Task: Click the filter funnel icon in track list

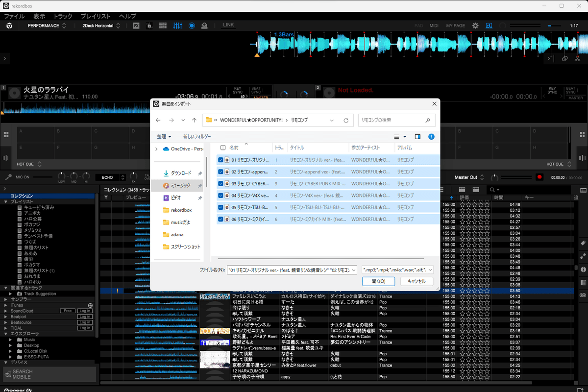Action: 105,197
